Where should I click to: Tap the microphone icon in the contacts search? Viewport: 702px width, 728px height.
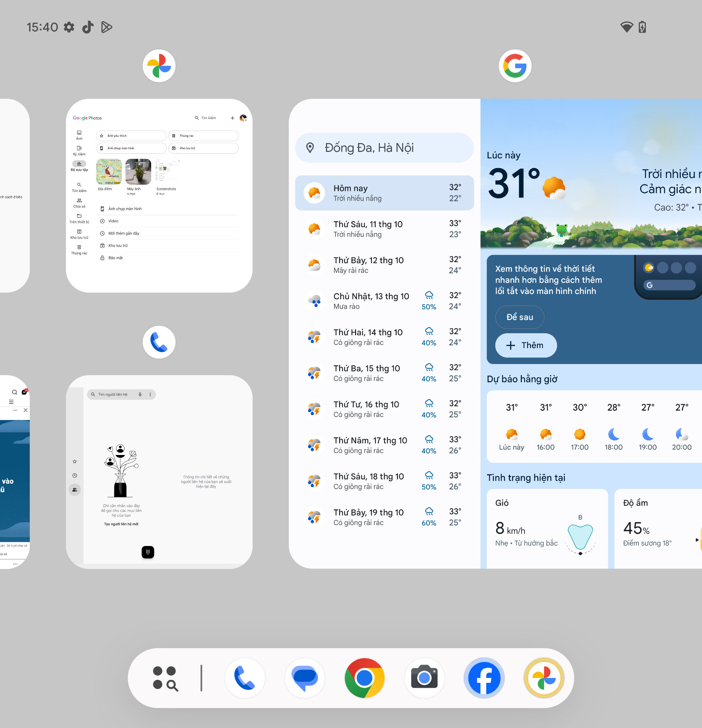click(x=140, y=394)
